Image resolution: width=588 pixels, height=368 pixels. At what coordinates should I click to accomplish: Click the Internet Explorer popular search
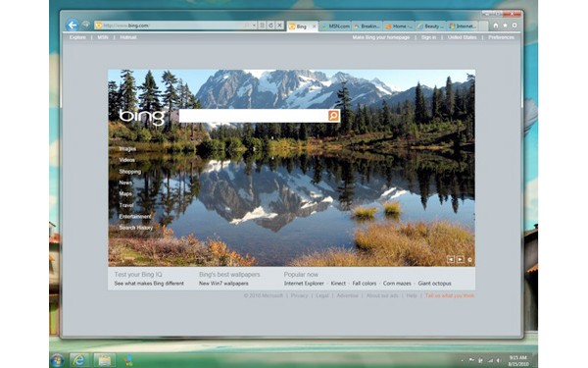304,284
